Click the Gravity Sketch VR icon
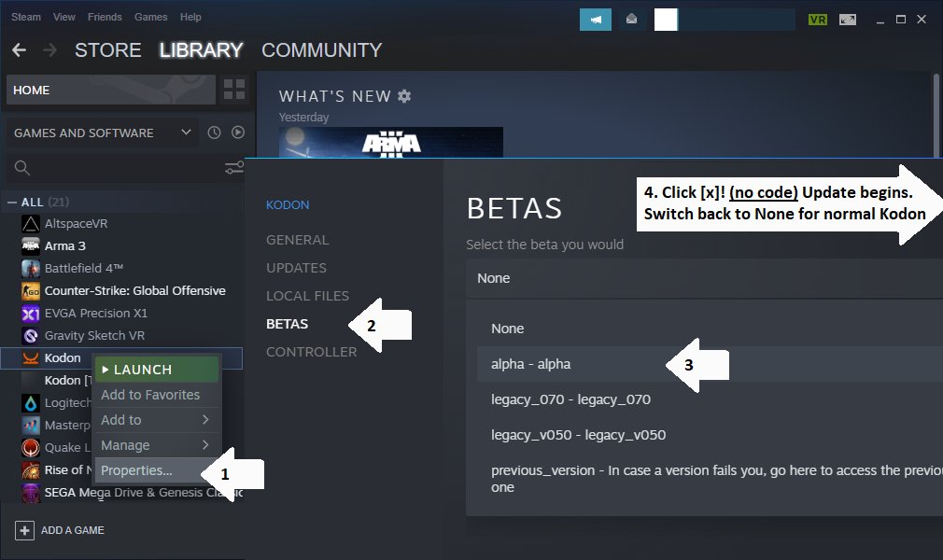Screen dimensions: 943x560 [x=31, y=336]
